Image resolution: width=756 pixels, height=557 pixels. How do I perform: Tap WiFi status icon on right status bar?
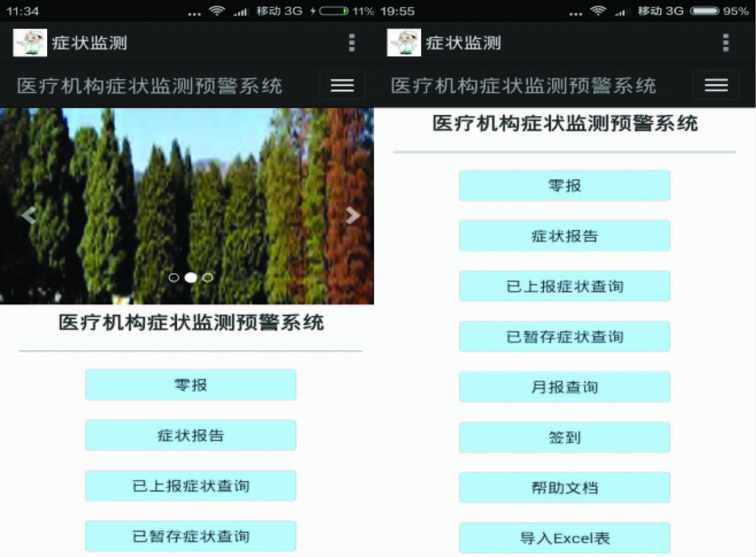(x=598, y=11)
